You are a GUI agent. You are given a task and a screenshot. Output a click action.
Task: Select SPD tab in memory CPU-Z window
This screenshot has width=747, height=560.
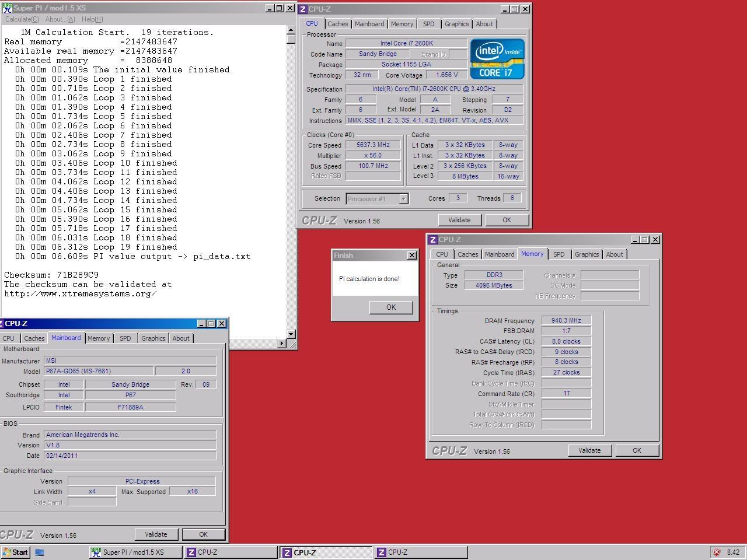[x=559, y=254]
